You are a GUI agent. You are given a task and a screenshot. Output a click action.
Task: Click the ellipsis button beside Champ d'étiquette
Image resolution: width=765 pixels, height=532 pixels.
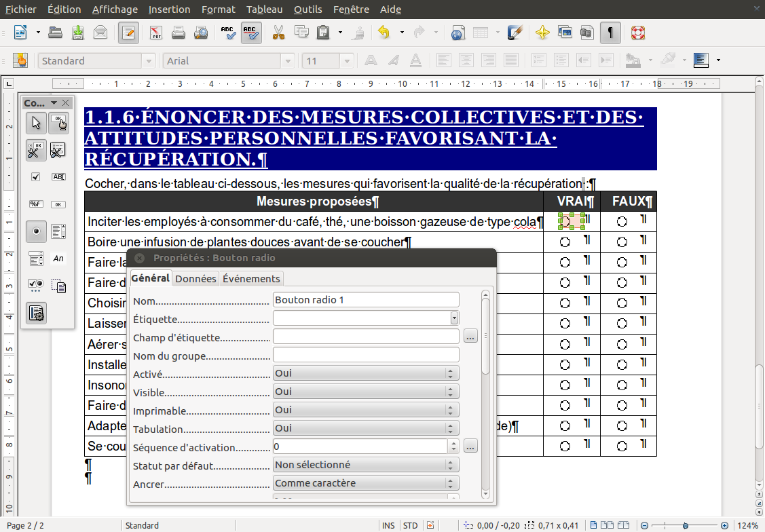(470, 337)
